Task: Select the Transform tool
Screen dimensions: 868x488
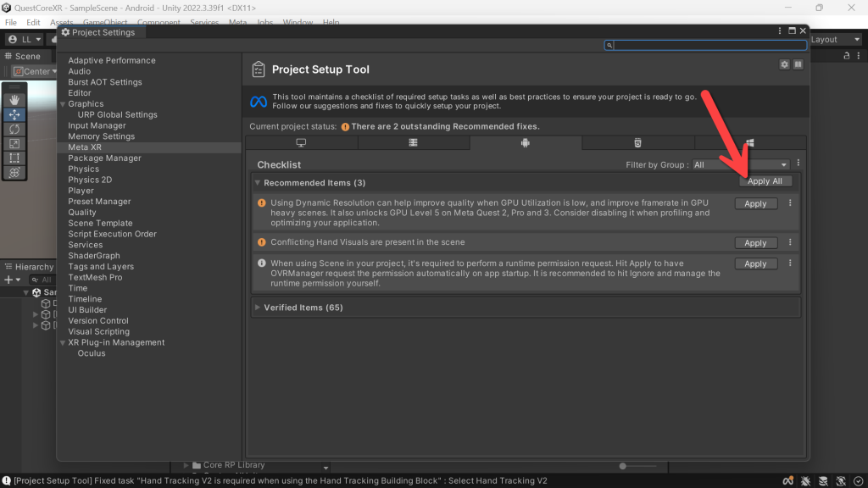Action: click(14, 172)
